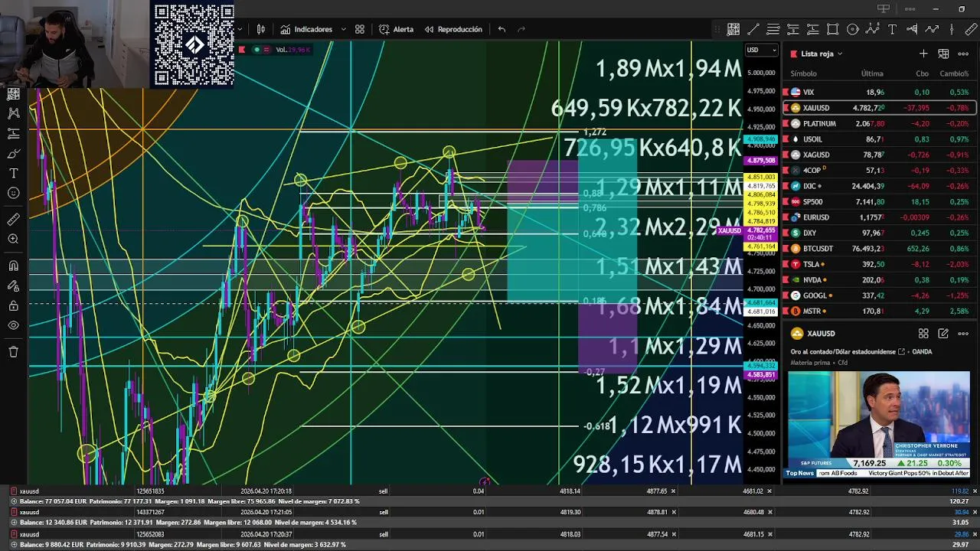Screen dimensions: 980x551
Task: Select the text tool in top favorites bar
Action: click(x=892, y=29)
